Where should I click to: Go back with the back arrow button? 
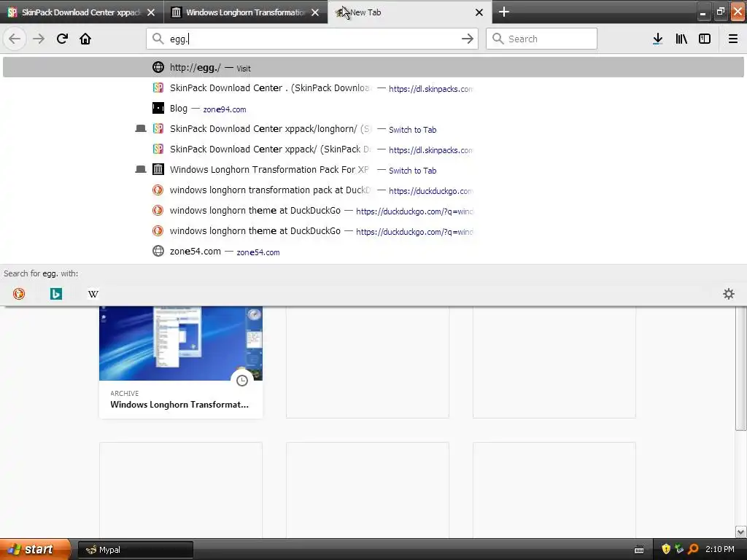[x=15, y=39]
